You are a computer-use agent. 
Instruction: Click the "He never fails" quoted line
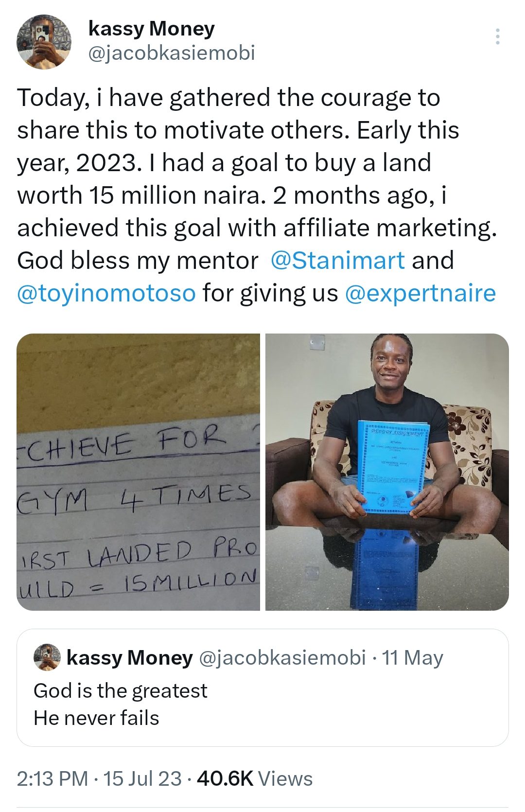coord(96,718)
